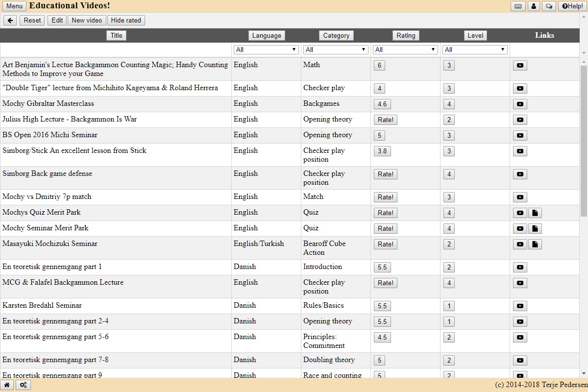Play the "Double Tiger" lecture video
Viewport: 588px width, 392px height.
coord(520,89)
